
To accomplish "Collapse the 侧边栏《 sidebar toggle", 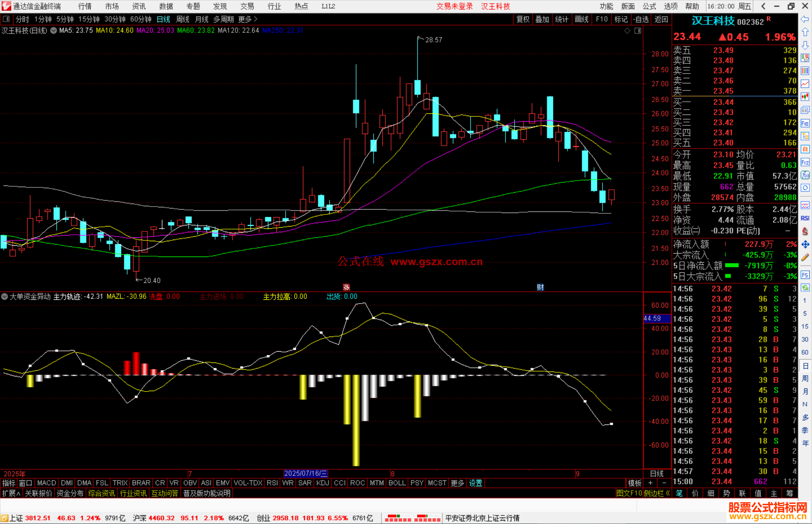I will 656,493.
